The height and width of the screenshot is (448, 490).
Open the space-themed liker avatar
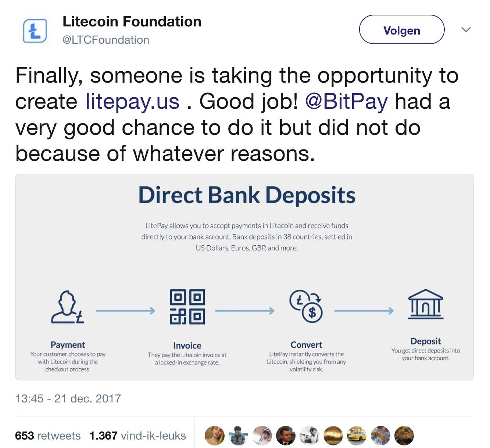point(380,436)
